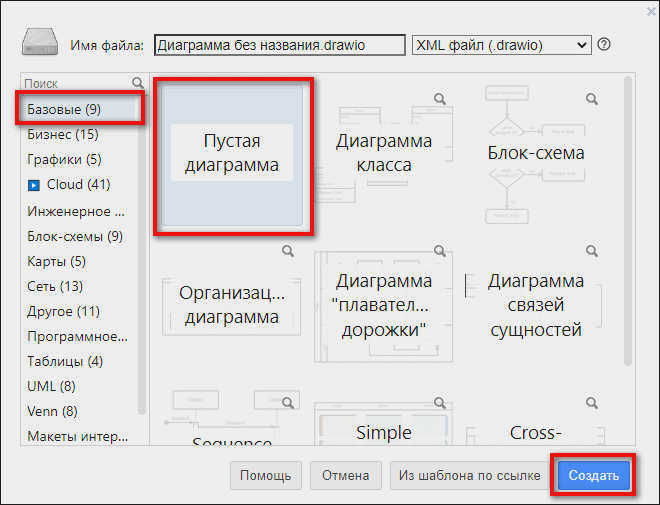Click the Отмена button
Viewport: 660px width, 505px height.
(x=346, y=476)
